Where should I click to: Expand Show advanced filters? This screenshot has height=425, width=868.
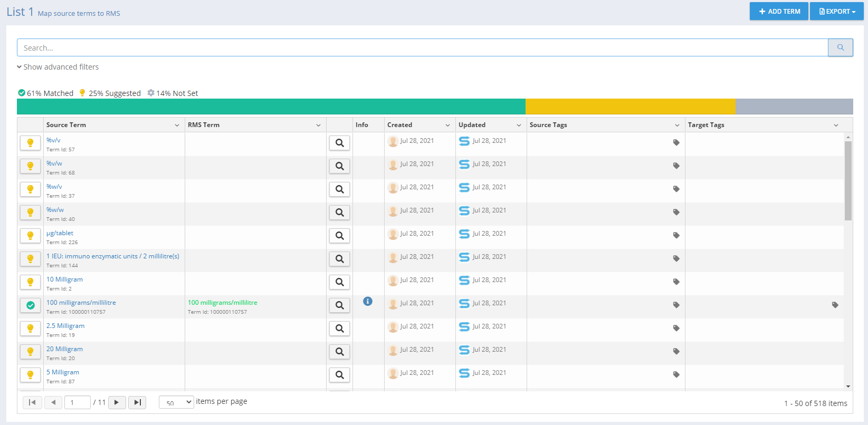tap(58, 67)
